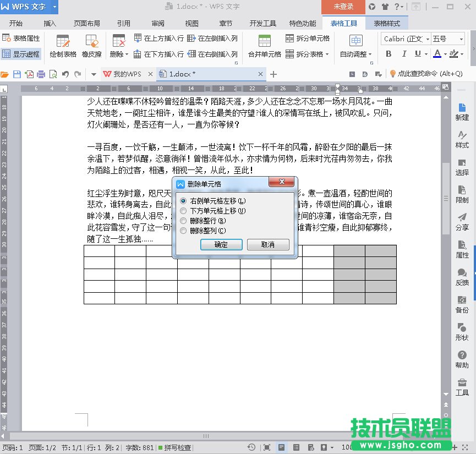Toggle Italic formatting icon
This screenshot has width=476, height=454.
403,54
